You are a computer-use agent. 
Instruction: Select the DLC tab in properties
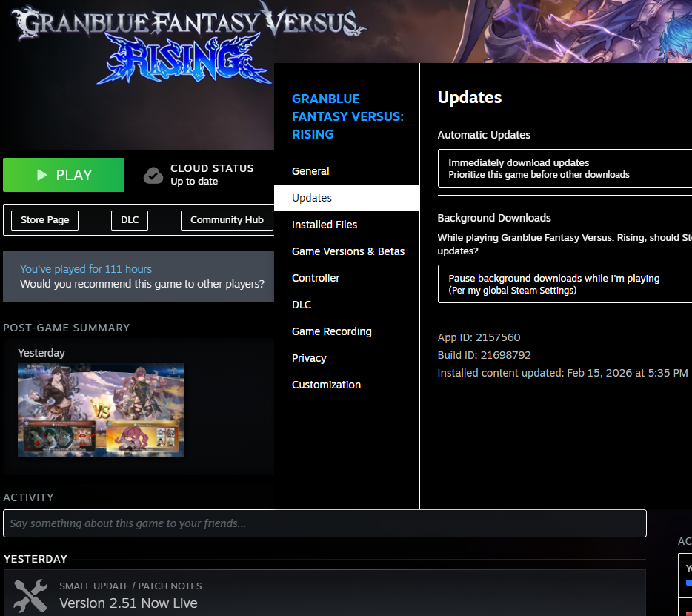coord(347,305)
